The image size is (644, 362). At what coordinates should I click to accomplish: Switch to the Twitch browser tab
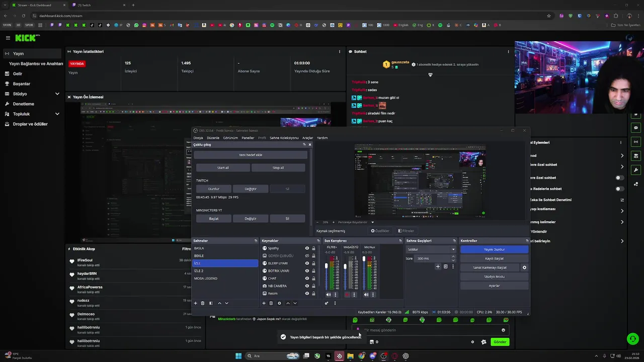tap(98, 5)
